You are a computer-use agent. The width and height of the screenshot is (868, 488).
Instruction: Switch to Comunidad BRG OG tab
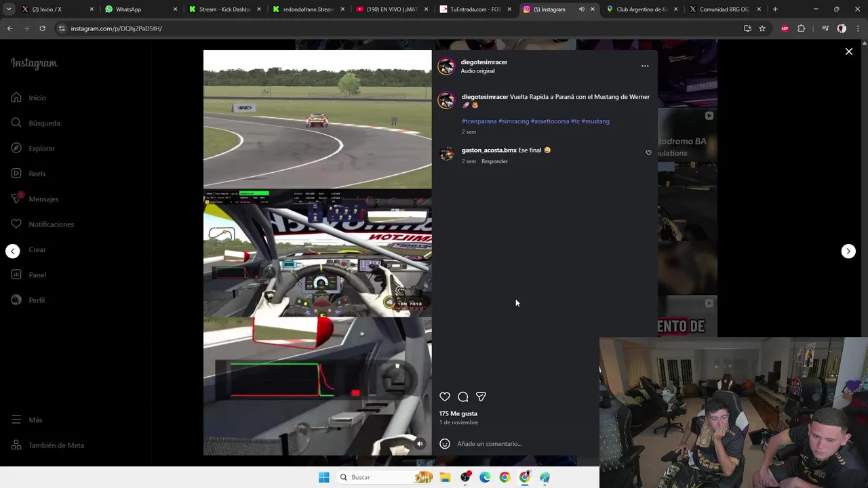tap(726, 9)
